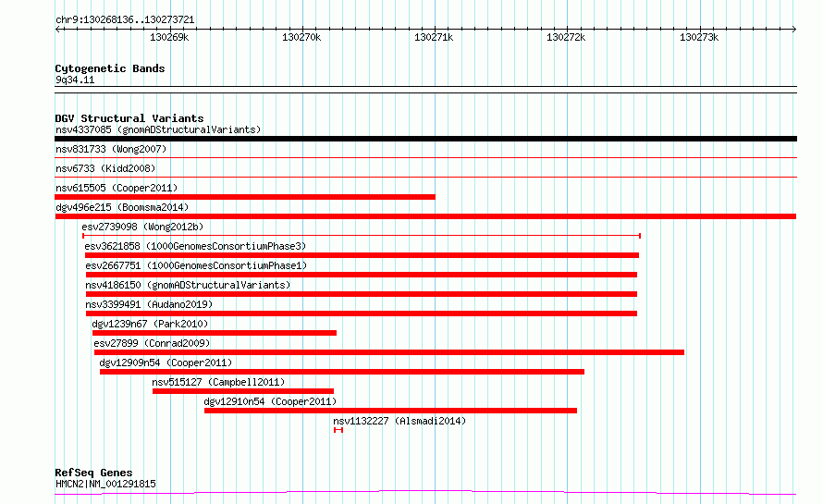Viewport: 823px width, 504px height.
Task: Open the HMCN2|NM_001291815 RefSeq gene label
Action: 106,484
